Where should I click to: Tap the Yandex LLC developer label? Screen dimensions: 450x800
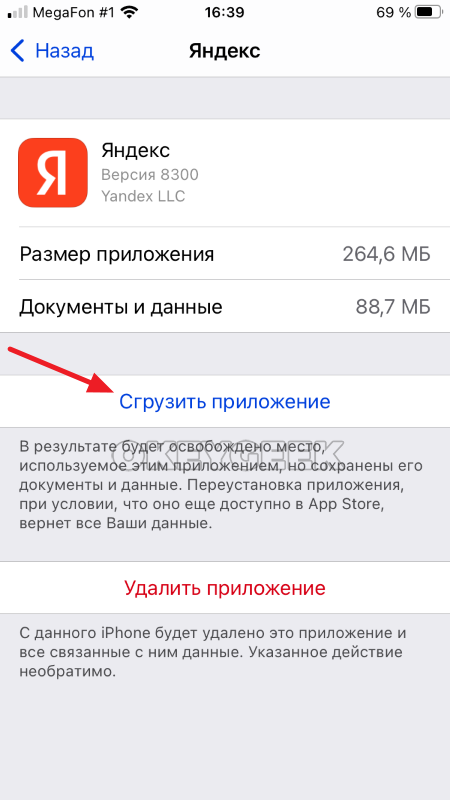click(143, 196)
